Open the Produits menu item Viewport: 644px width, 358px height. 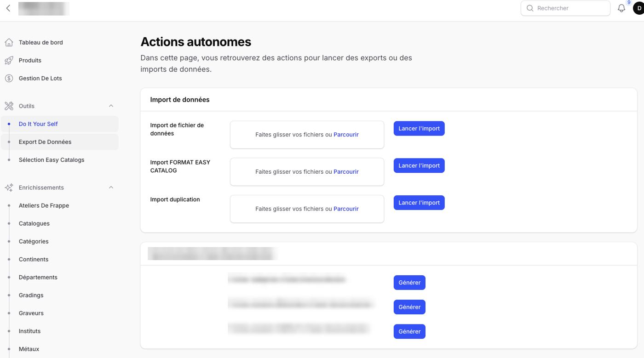pos(30,60)
